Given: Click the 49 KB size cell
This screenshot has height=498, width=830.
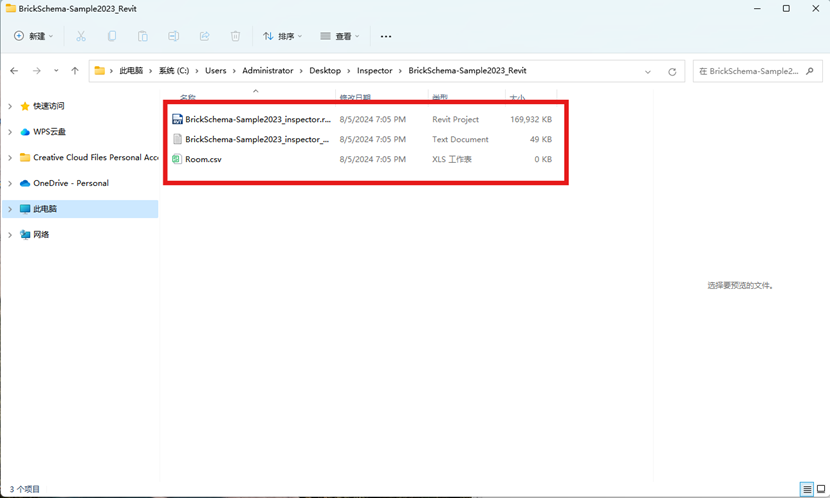Looking at the screenshot, I should coord(540,139).
